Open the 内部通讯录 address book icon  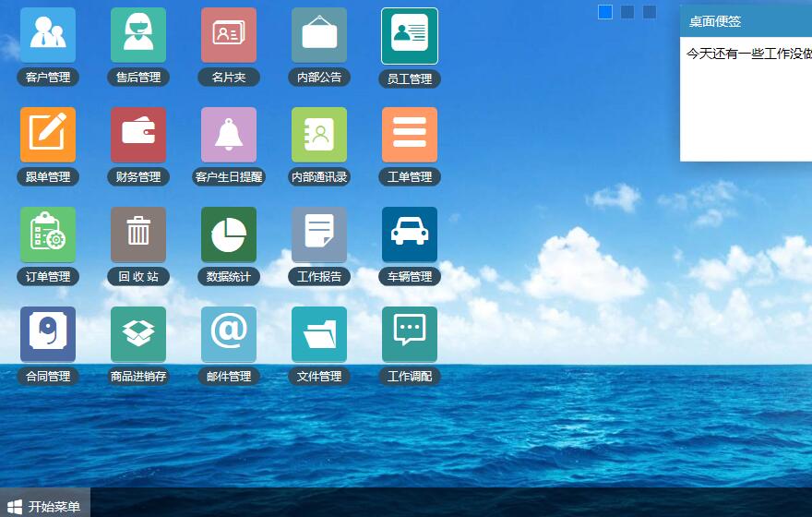click(319, 135)
